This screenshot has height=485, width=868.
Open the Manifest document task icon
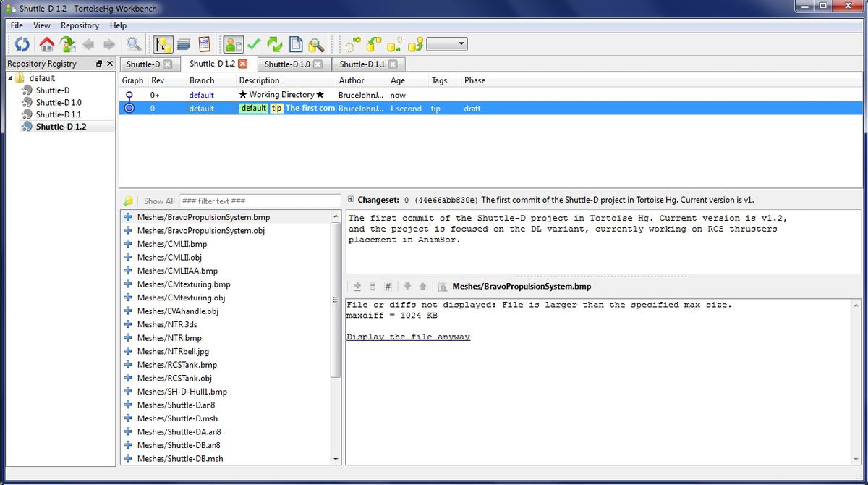296,44
